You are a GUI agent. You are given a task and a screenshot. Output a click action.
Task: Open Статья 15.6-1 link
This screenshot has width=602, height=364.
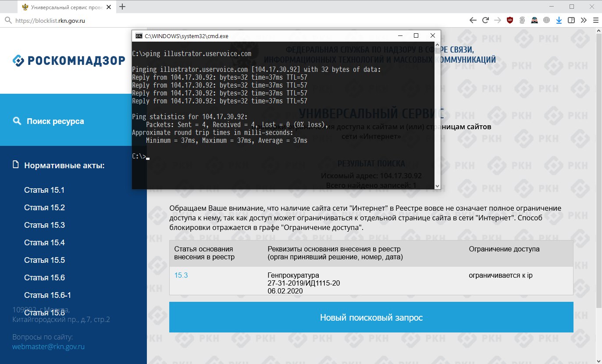pyautogui.click(x=47, y=295)
